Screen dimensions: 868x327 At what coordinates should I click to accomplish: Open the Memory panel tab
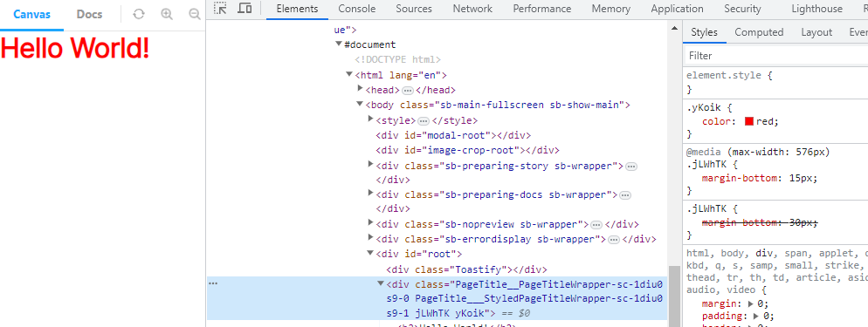611,9
